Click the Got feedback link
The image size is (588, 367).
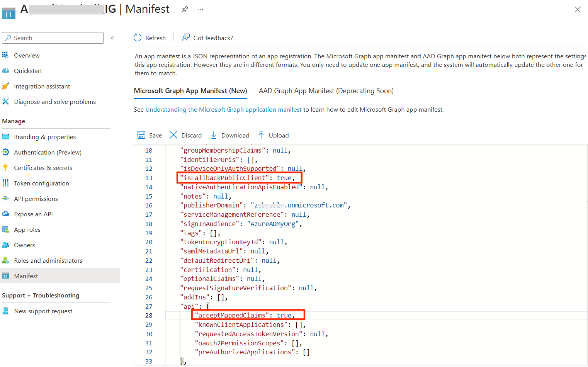(x=212, y=37)
